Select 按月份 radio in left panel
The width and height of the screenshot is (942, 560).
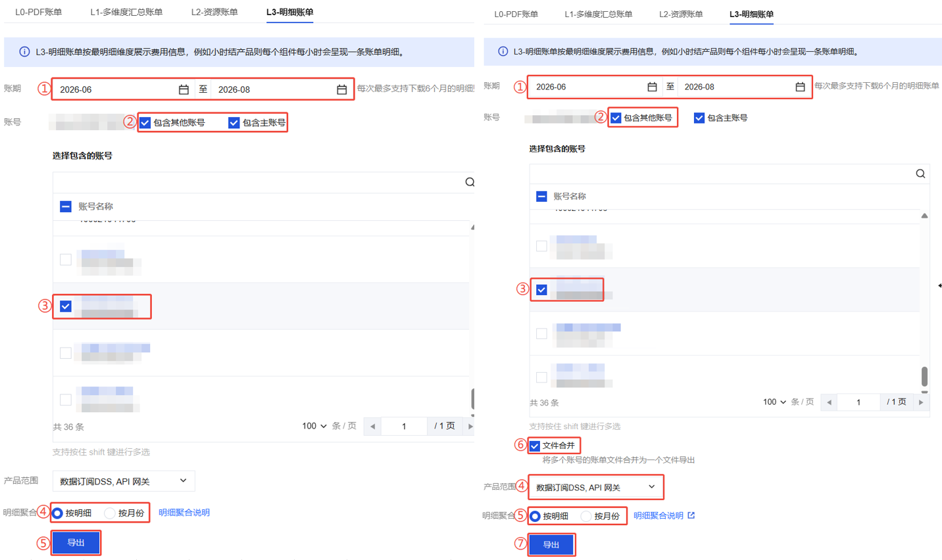pos(110,513)
